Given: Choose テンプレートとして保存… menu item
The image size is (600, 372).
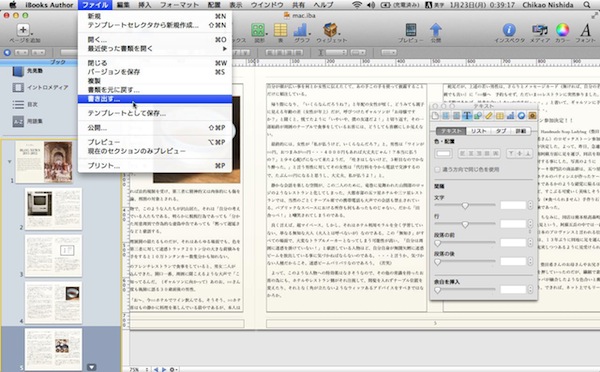Looking at the screenshot, I should (155, 113).
